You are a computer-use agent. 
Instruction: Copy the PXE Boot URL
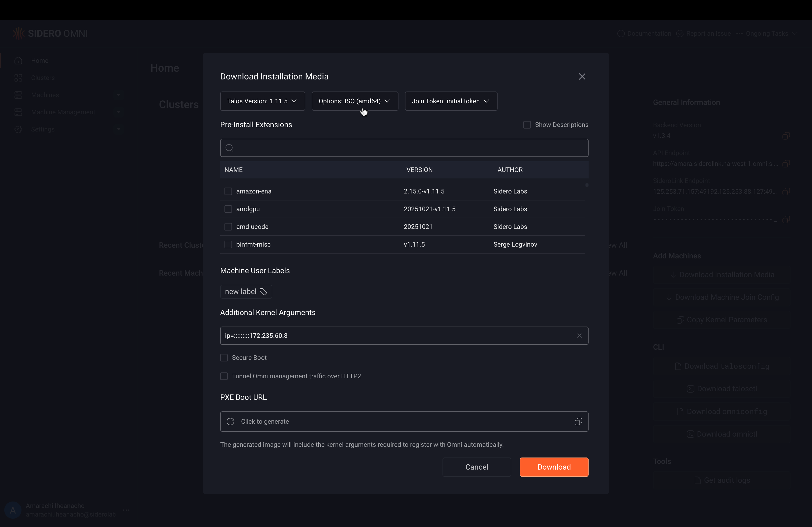(578, 421)
